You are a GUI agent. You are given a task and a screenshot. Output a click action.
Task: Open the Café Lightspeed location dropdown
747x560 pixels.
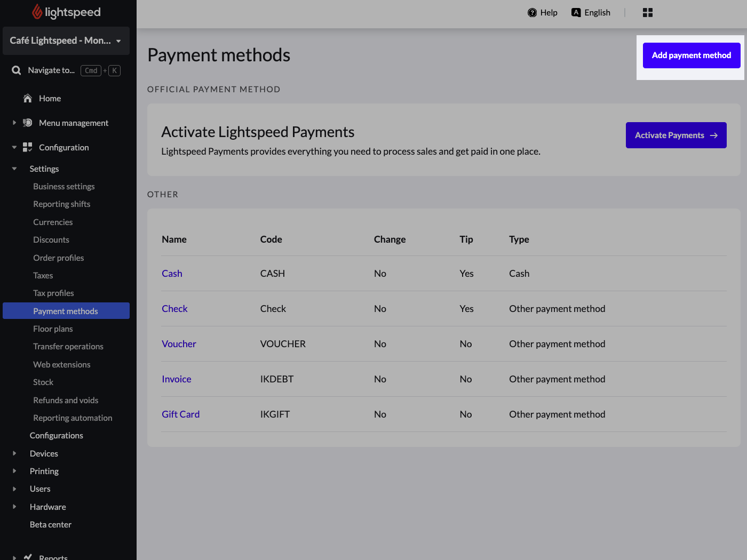coord(66,41)
